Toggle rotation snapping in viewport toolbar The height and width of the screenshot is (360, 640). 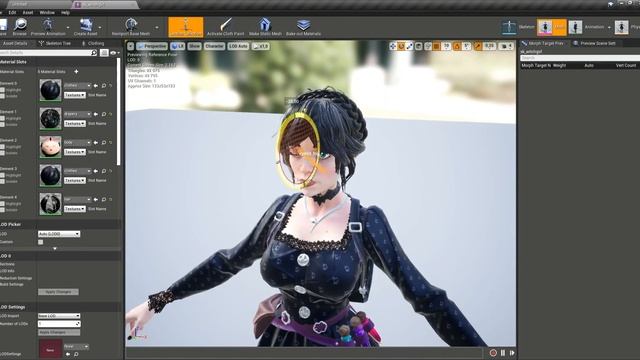457,46
